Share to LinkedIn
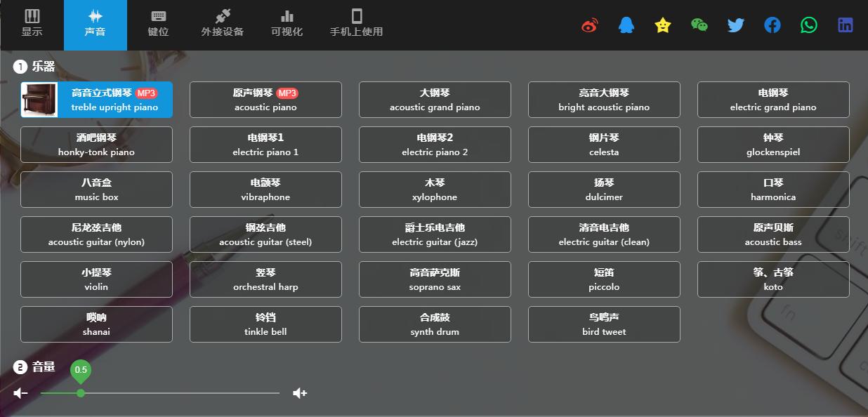Screen dimensions: 868x417 pos(845,24)
